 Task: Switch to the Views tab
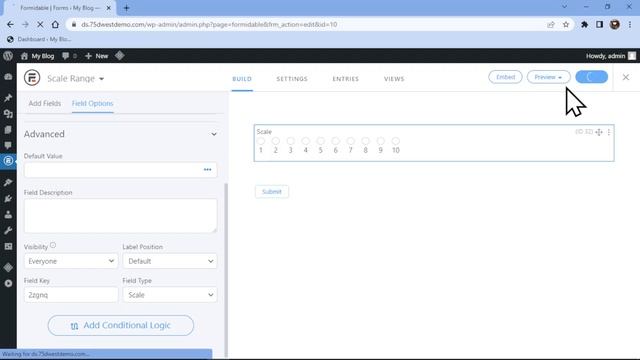[x=394, y=79]
